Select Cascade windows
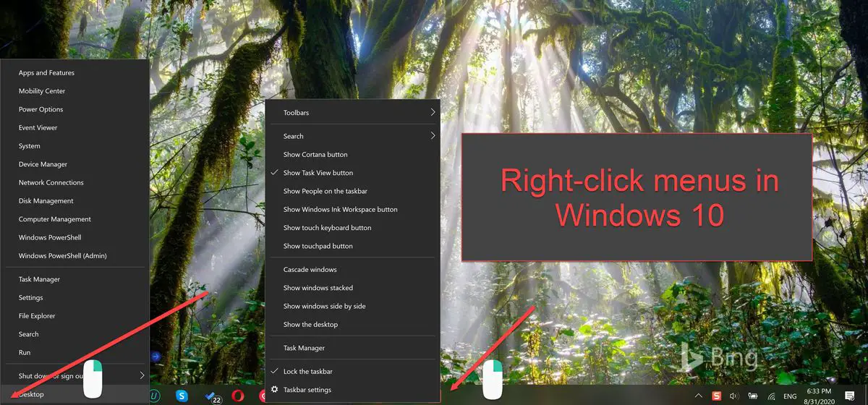The image size is (868, 405). pos(352,269)
